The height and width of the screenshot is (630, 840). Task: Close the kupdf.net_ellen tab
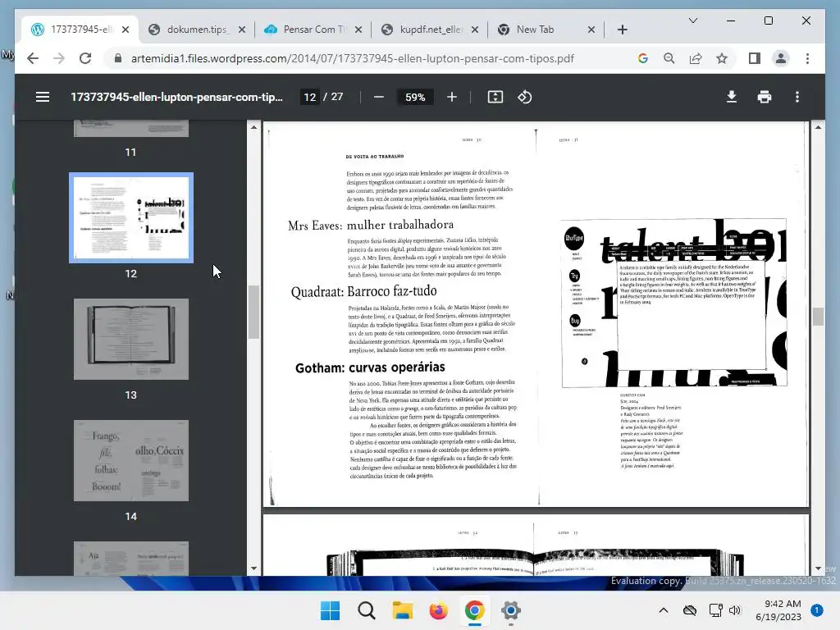(475, 30)
